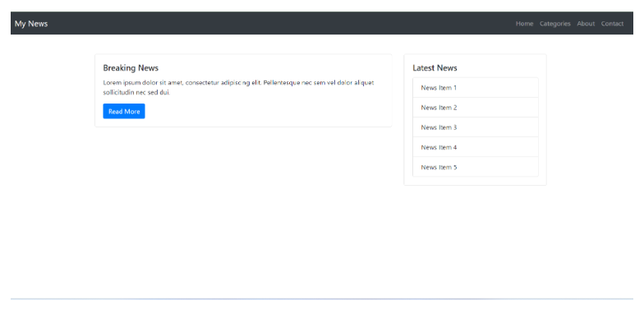Click the Lorem ipsum first text line
This screenshot has height=309, width=644.
[x=238, y=82]
